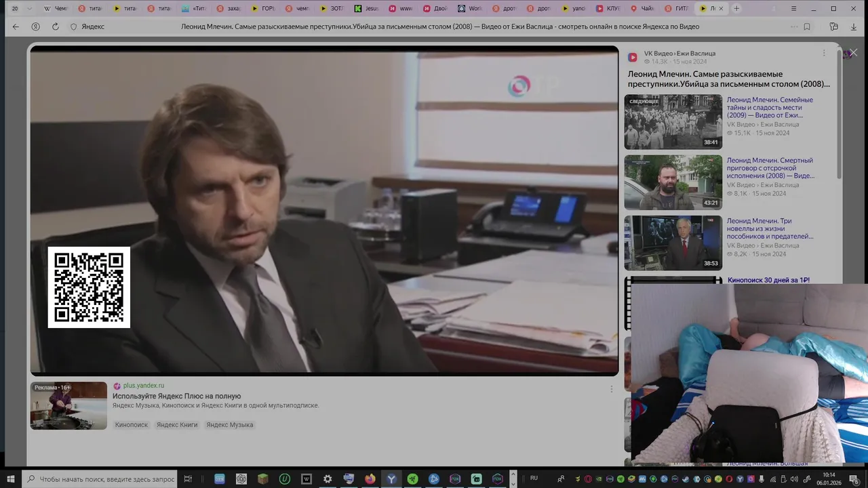This screenshot has height=488, width=868.
Task: Open video Семейные тайны и сладость мести
Action: point(770,107)
